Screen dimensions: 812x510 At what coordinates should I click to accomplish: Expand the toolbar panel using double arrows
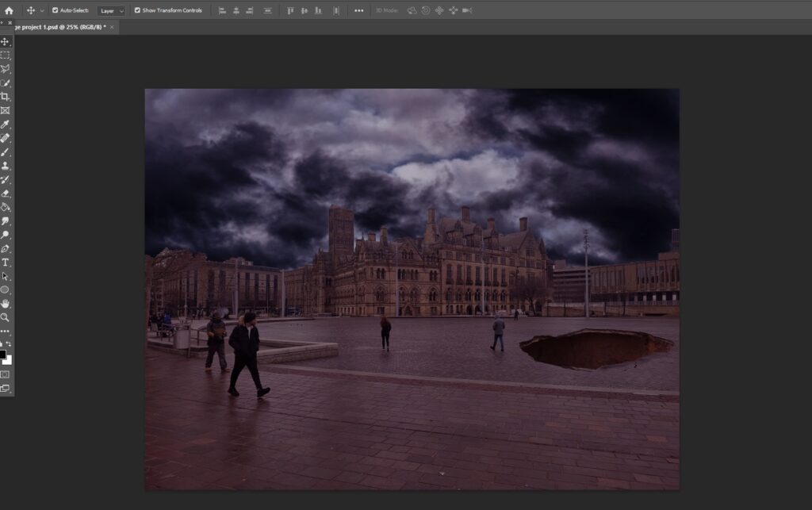tap(2, 23)
